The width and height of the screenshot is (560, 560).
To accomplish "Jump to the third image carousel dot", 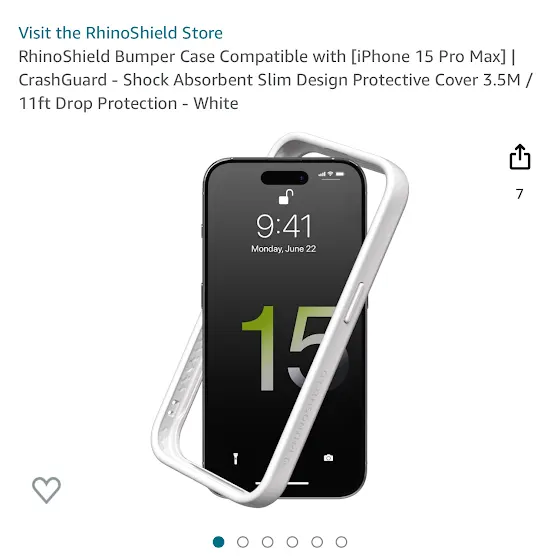I will 268,542.
